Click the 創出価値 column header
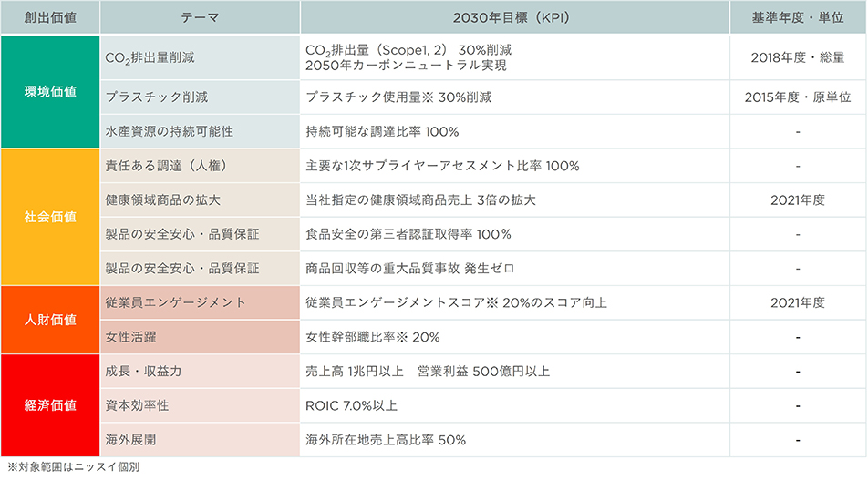Image resolution: width=868 pixels, height=480 pixels. [x=50, y=17]
